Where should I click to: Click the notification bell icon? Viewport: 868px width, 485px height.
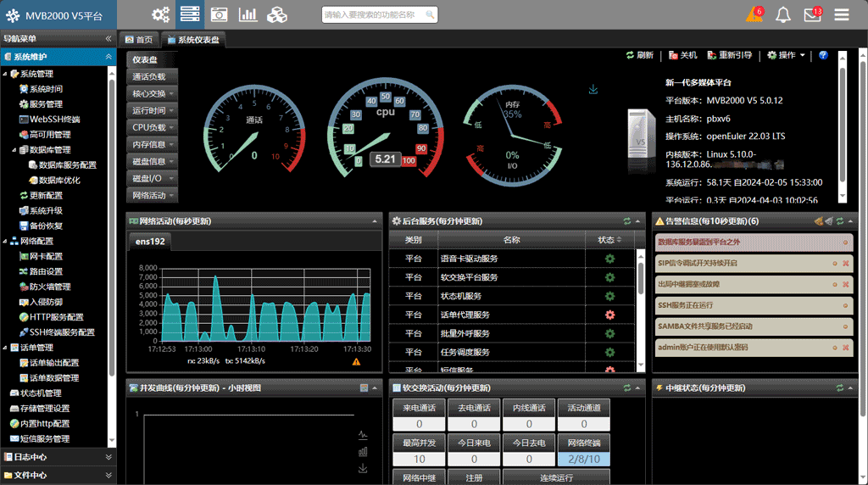[x=783, y=14]
